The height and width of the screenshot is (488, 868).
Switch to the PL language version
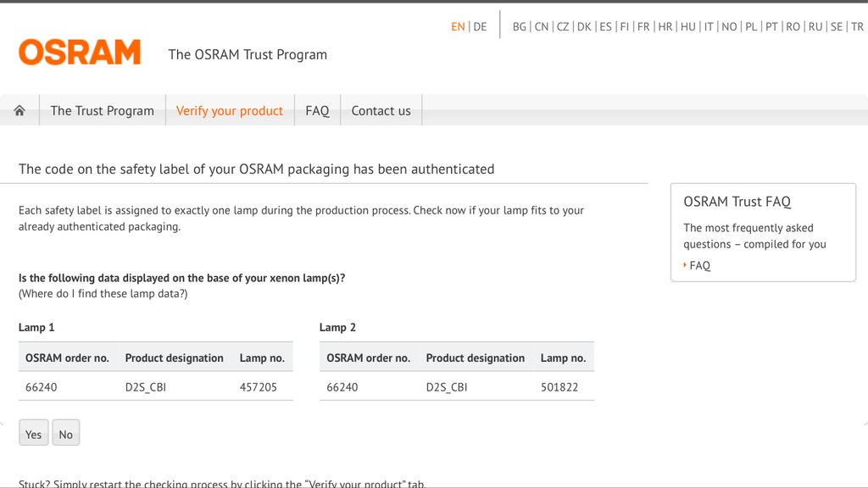click(x=751, y=26)
